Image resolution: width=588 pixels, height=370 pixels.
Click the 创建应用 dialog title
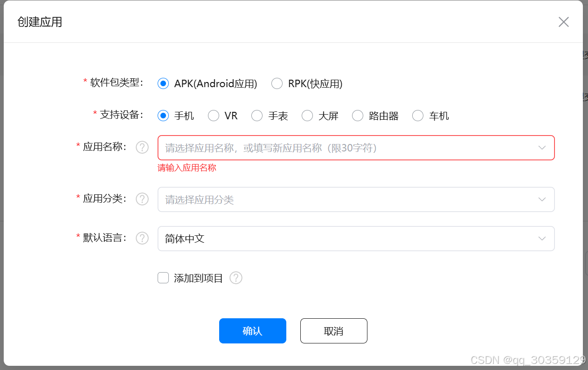tap(40, 22)
